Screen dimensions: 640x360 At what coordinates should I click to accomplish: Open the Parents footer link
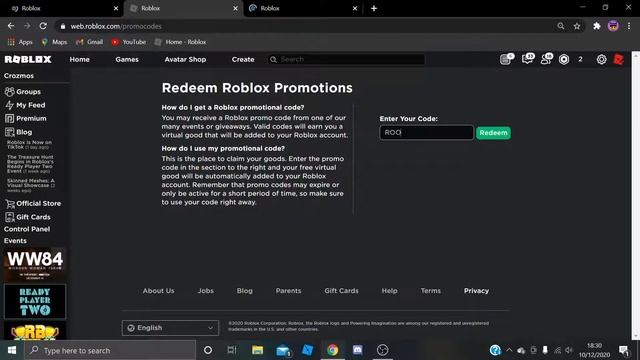(x=288, y=291)
